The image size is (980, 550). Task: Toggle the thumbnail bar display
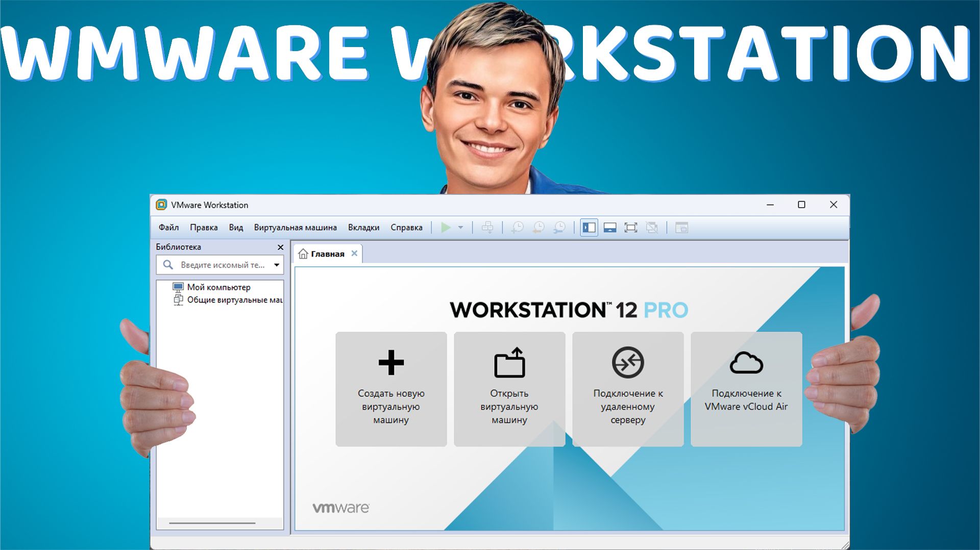coord(610,228)
